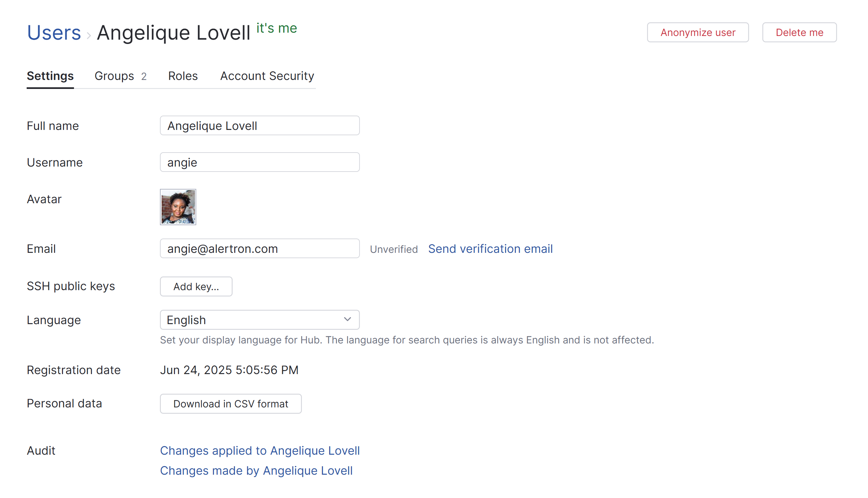Click the Username field containing angie
The image size is (868, 498).
259,162
